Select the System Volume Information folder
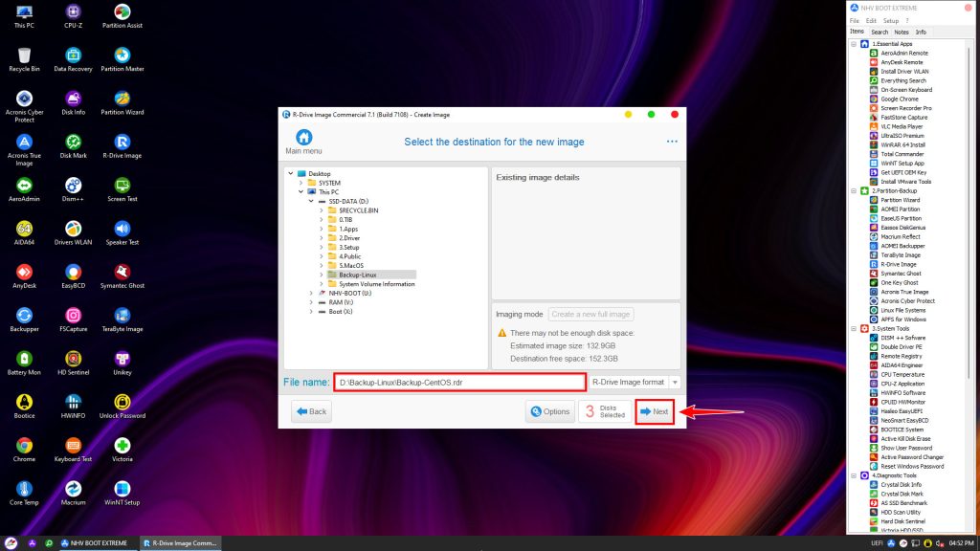The height and width of the screenshot is (551, 980). [x=377, y=283]
